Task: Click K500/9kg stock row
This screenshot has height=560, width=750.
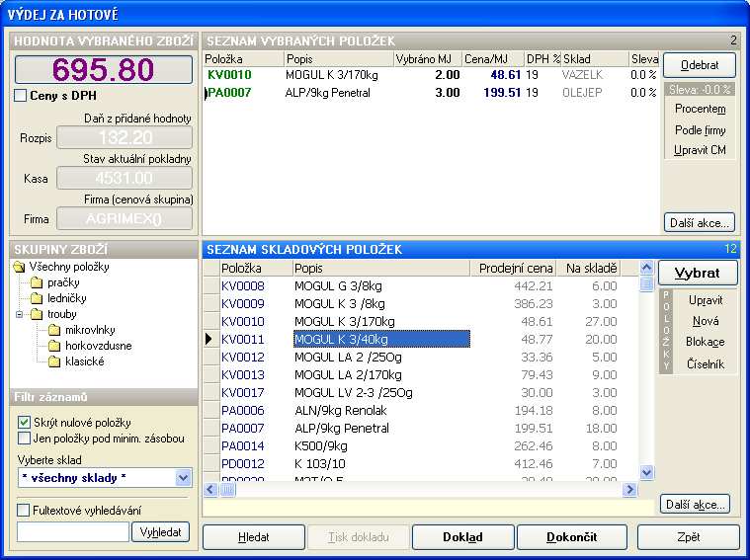Action: pos(421,445)
